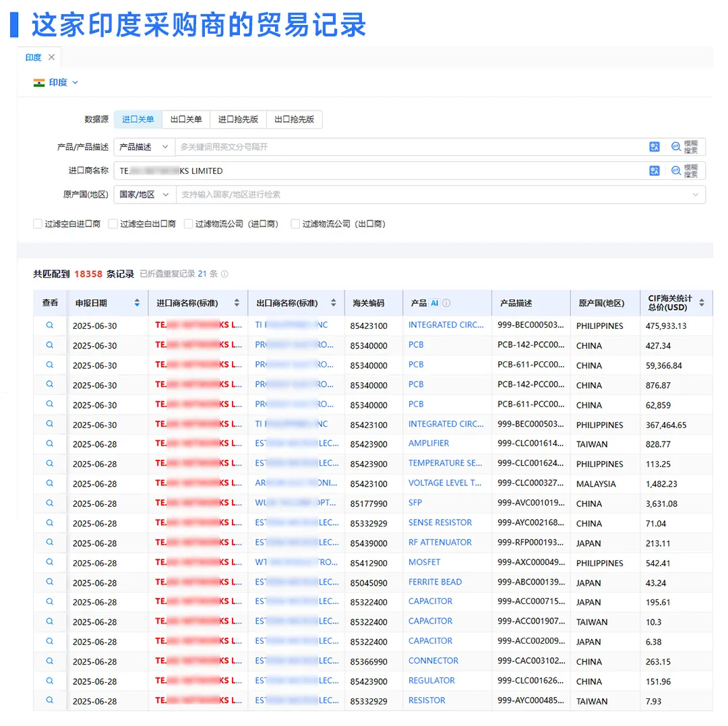Switch to the 出口抢先版 tab
The width and height of the screenshot is (728, 726).
coord(295,119)
